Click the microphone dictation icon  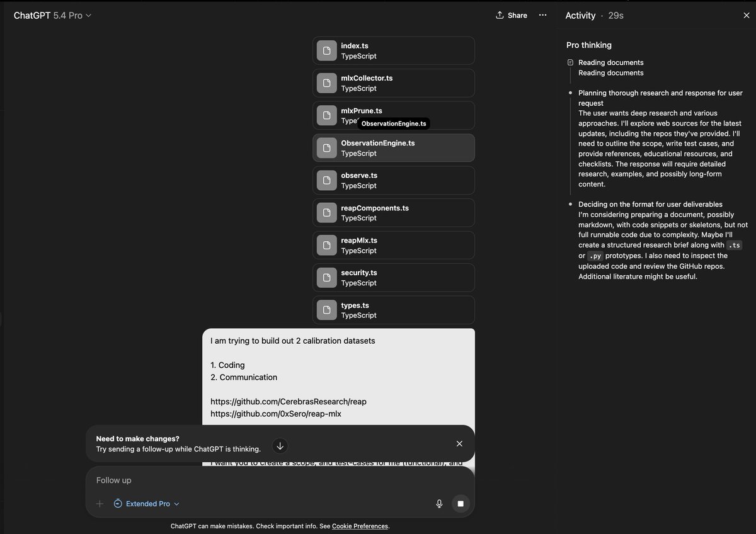click(x=439, y=504)
